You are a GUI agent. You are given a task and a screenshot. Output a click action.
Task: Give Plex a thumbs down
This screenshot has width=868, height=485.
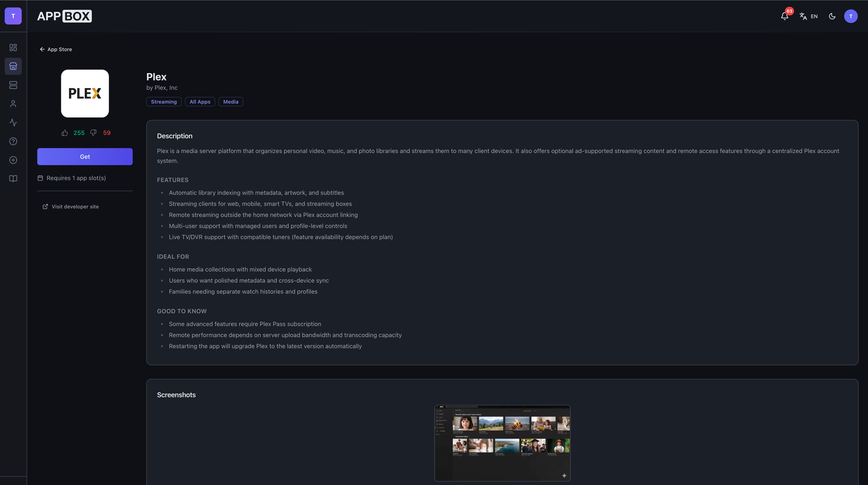[93, 133]
